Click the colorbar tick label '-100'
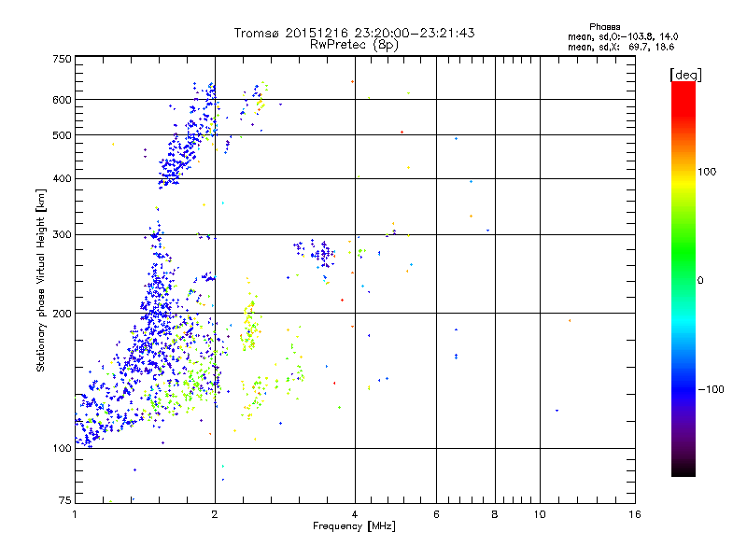The height and width of the screenshot is (560, 747). pyautogui.click(x=711, y=389)
